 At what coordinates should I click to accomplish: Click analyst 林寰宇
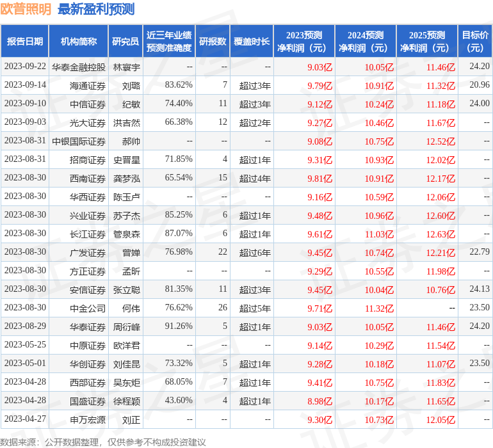(x=127, y=67)
